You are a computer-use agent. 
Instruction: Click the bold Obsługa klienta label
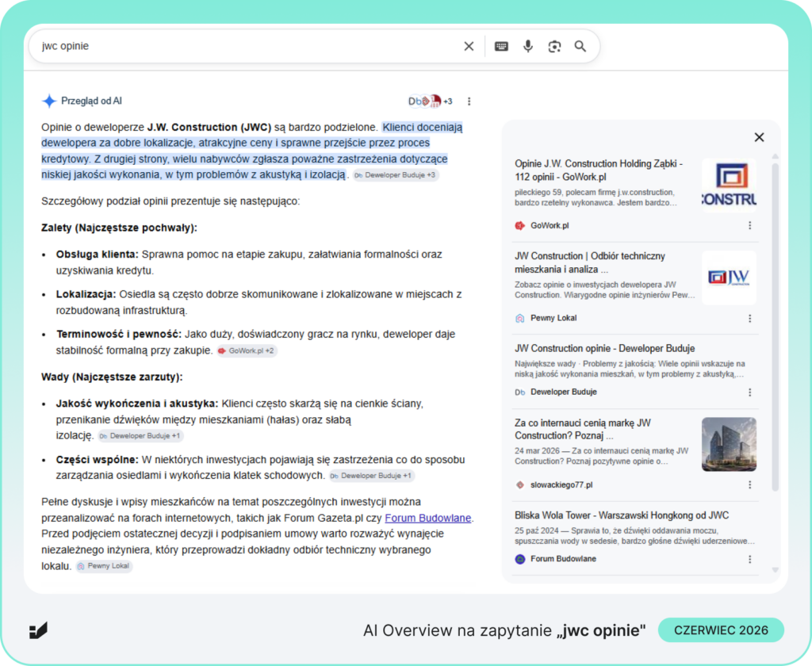[98, 255]
